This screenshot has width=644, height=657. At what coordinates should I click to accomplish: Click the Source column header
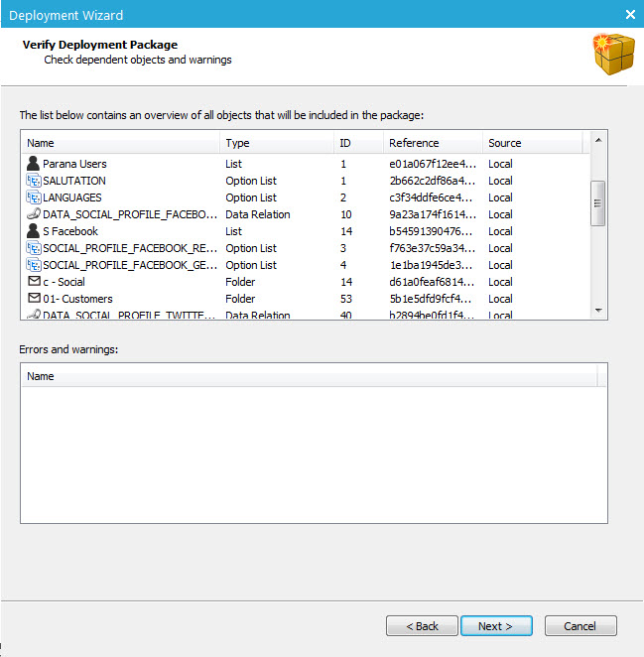pos(532,143)
